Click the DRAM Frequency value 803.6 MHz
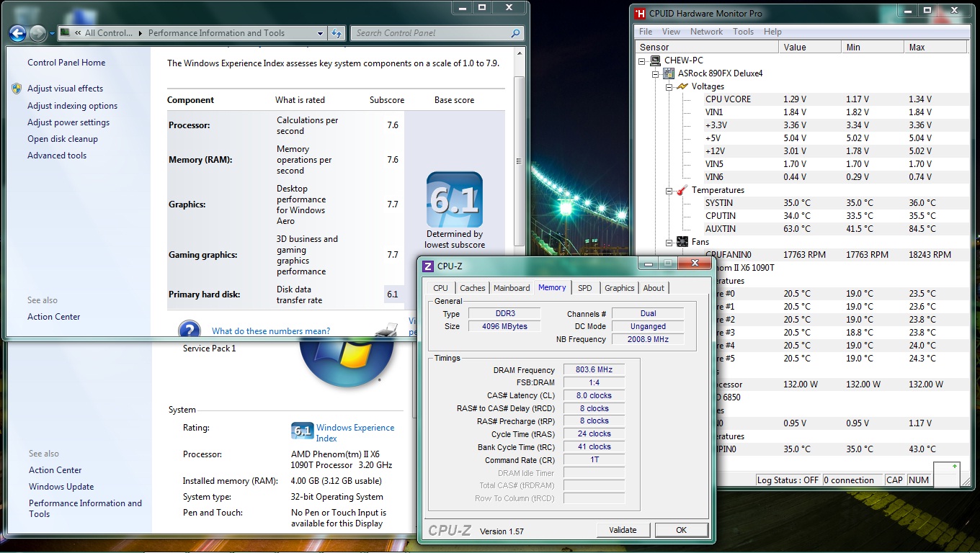Image resolution: width=980 pixels, height=553 pixels. pyautogui.click(x=594, y=370)
